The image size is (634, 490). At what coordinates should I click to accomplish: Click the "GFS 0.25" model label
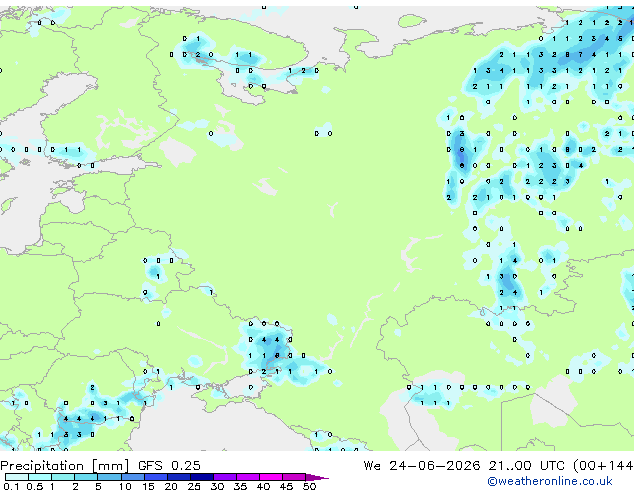click(x=169, y=465)
